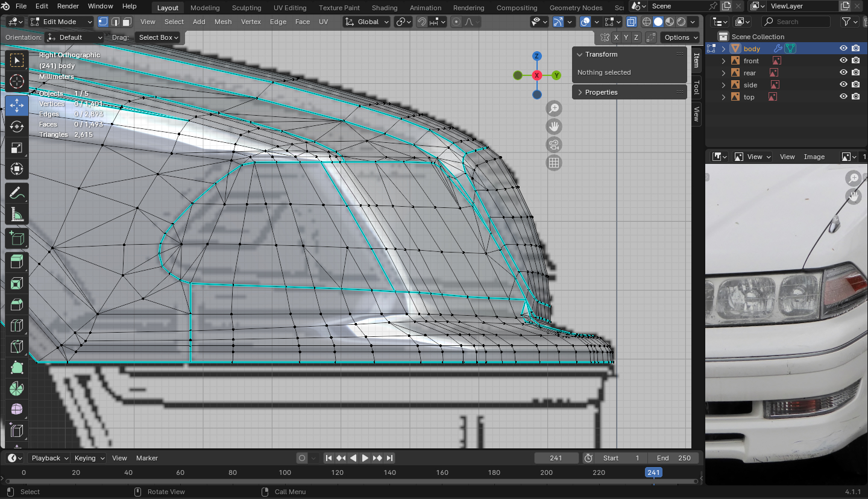Hide the front object in viewport
This screenshot has height=499, width=868.
tap(844, 61)
